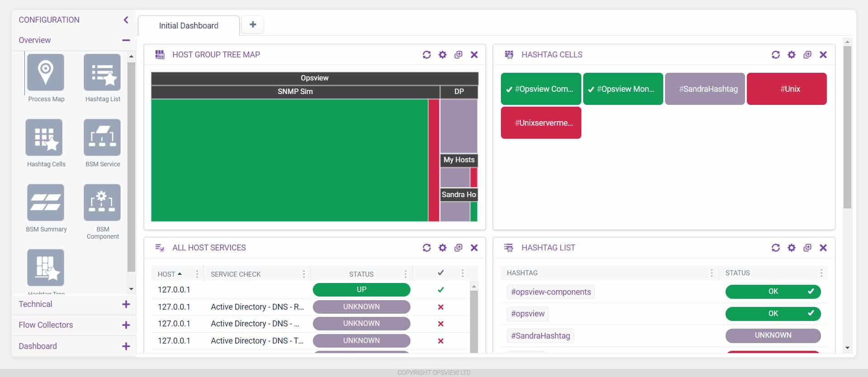Switch to the Initial Dashboard tab

click(189, 26)
